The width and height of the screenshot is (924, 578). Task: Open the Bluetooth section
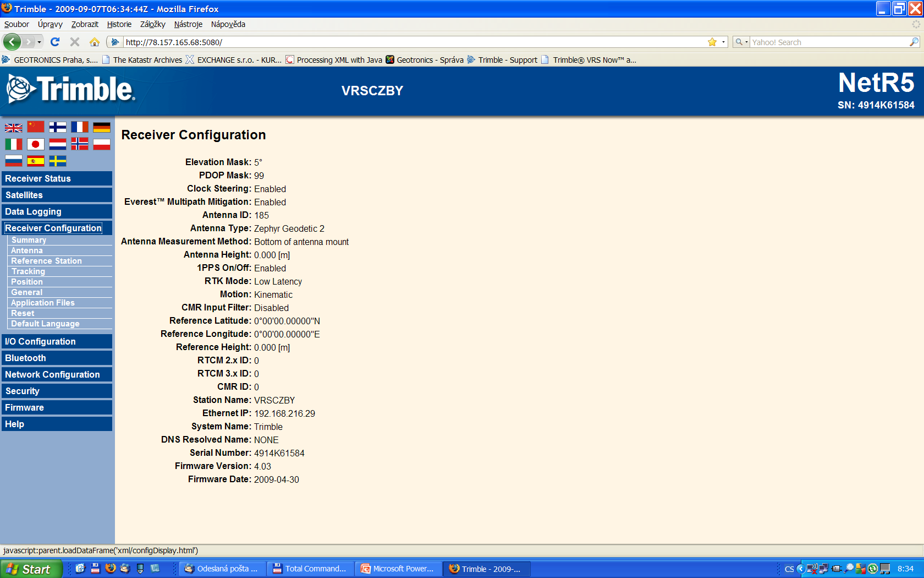click(x=57, y=358)
